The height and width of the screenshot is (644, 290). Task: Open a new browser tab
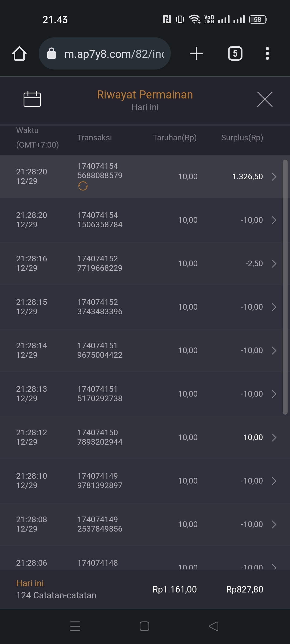pyautogui.click(x=196, y=53)
